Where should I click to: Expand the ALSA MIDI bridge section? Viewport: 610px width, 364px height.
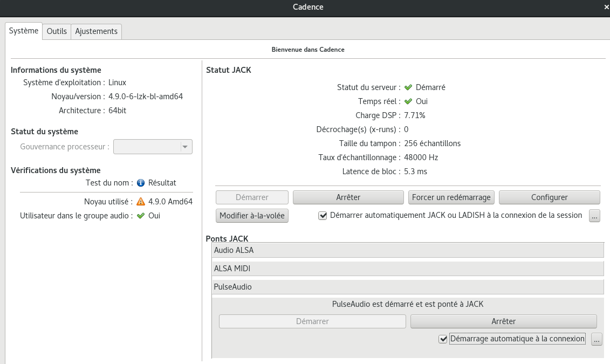pos(408,269)
